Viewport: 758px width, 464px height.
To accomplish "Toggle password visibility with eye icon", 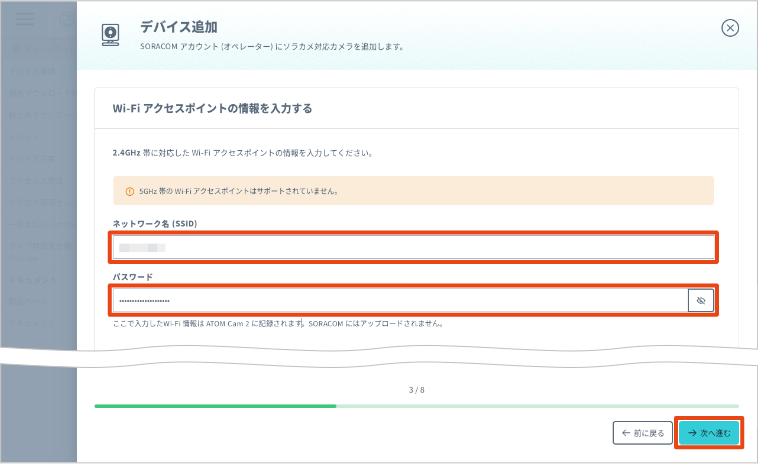I will tap(700, 300).
